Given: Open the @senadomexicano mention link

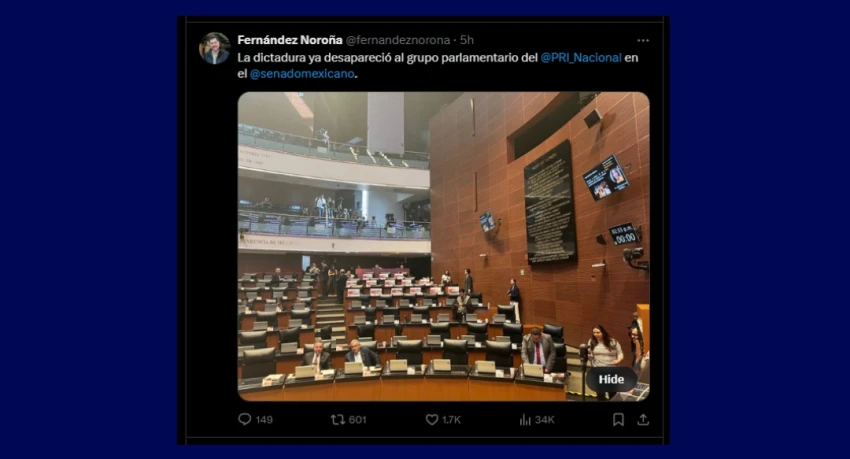Looking at the screenshot, I should pos(302,74).
